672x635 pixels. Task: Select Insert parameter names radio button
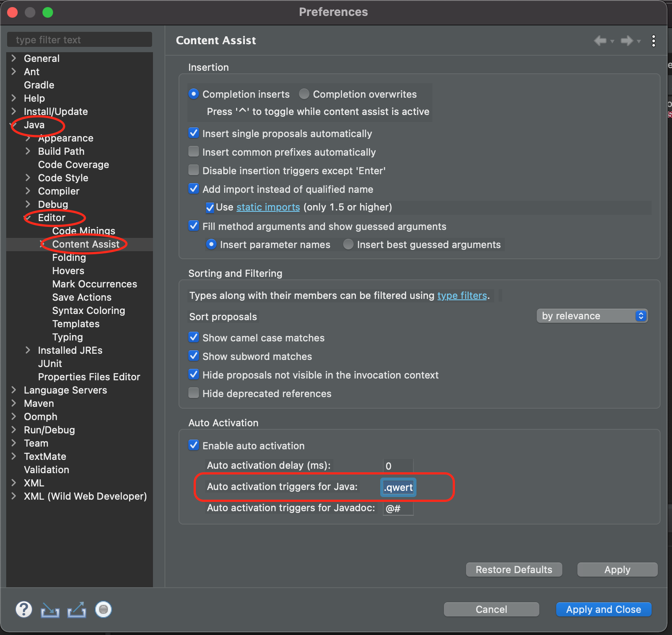[x=211, y=244]
